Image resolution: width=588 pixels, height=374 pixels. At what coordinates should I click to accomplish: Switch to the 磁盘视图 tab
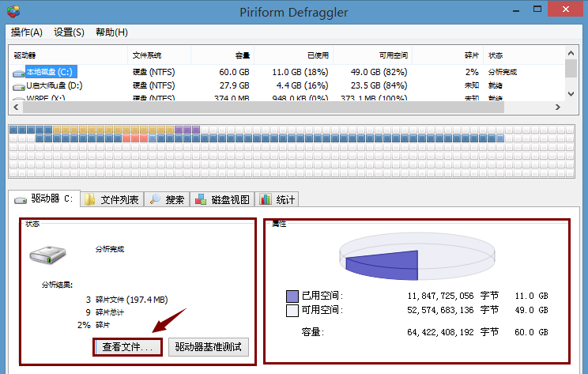pyautogui.click(x=222, y=199)
